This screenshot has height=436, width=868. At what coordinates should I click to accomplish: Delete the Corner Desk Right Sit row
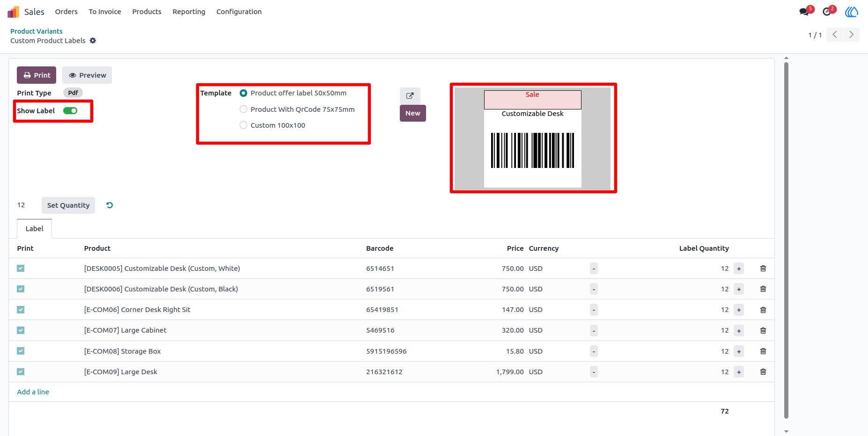763,310
